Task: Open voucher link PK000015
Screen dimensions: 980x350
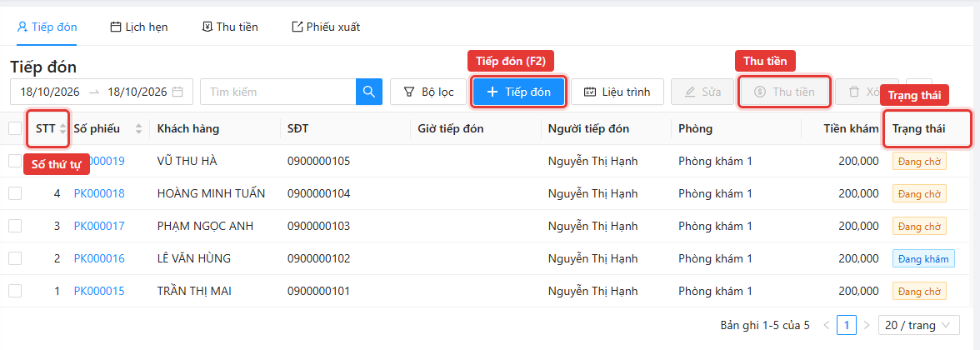Action: pyautogui.click(x=99, y=291)
